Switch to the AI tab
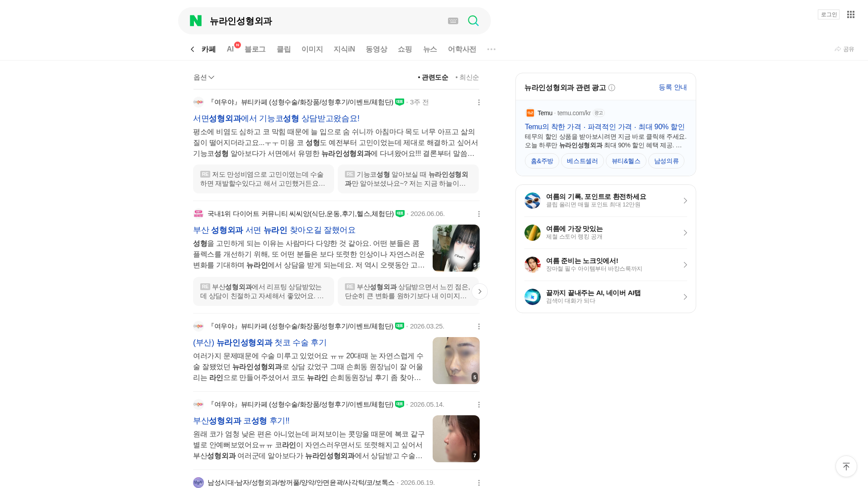The image size is (868, 488). 230,49
